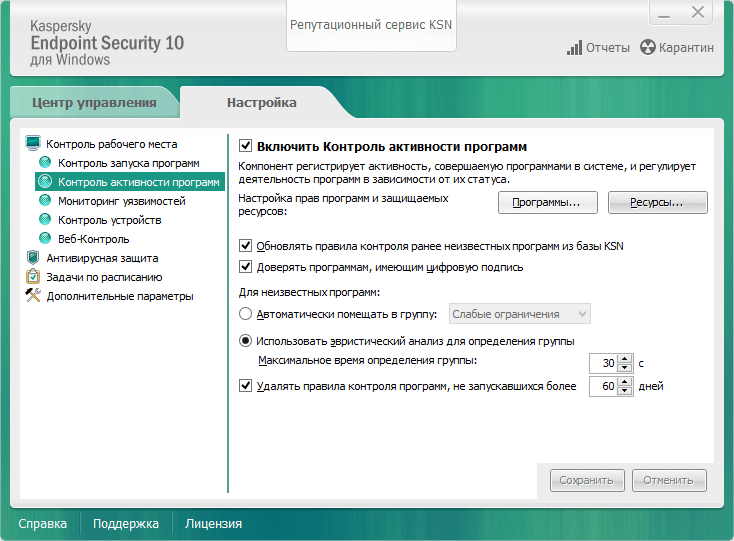
Task: Increase the 60 days rule deletion value
Action: pos(625,382)
